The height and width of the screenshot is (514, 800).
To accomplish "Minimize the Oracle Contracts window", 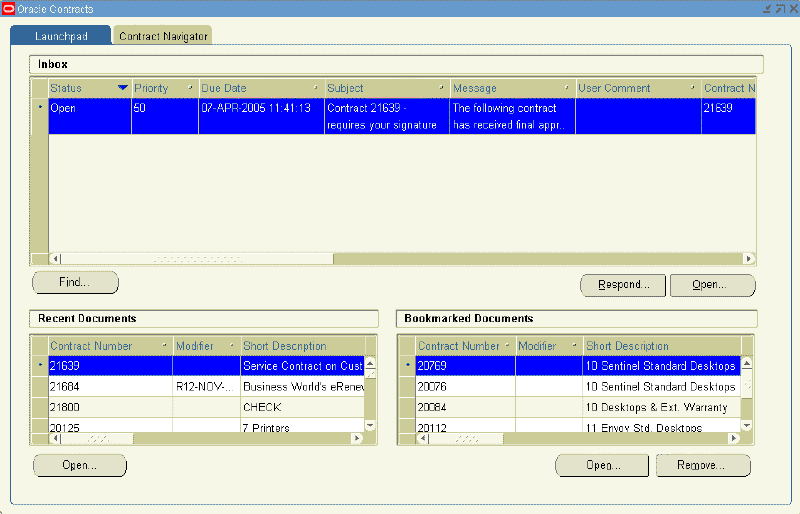I will pos(767,9).
